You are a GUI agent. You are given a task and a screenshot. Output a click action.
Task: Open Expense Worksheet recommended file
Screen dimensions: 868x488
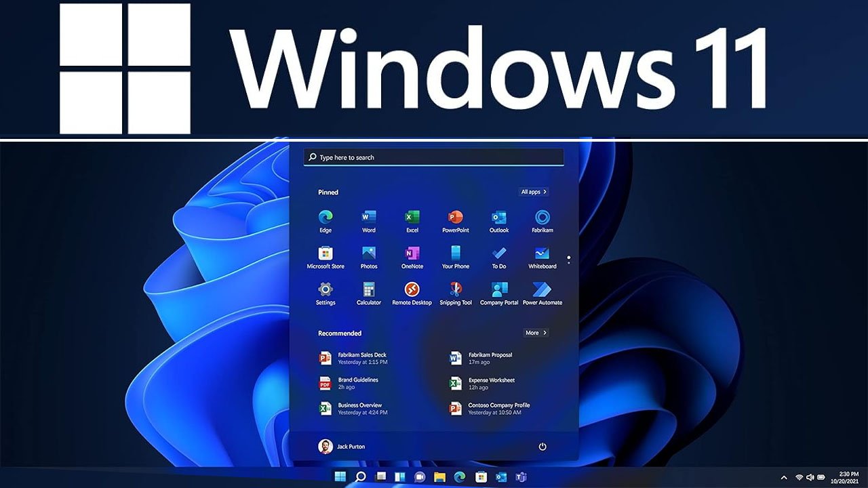click(x=491, y=384)
